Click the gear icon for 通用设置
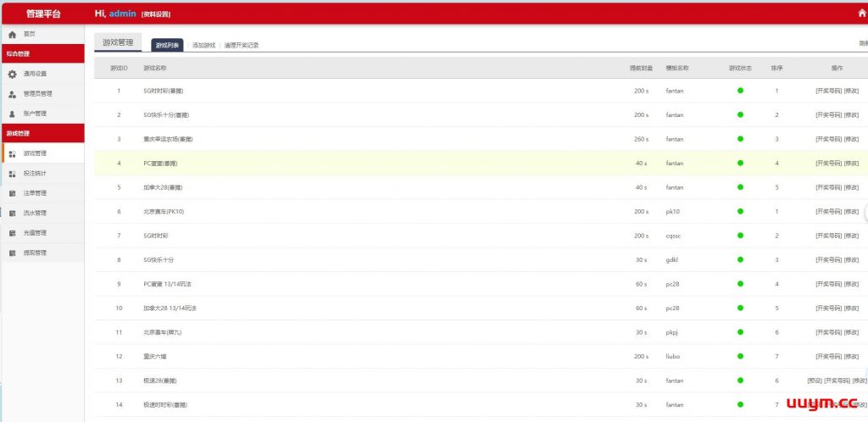 [12, 74]
